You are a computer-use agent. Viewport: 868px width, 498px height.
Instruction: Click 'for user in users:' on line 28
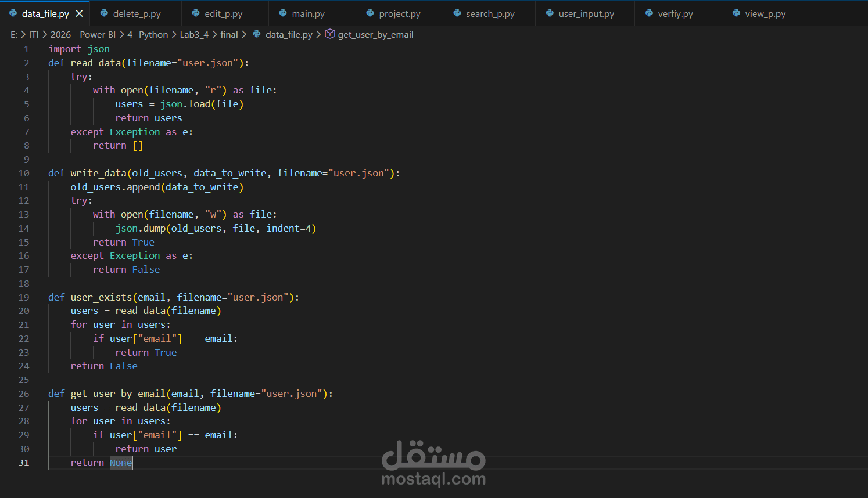coord(121,421)
